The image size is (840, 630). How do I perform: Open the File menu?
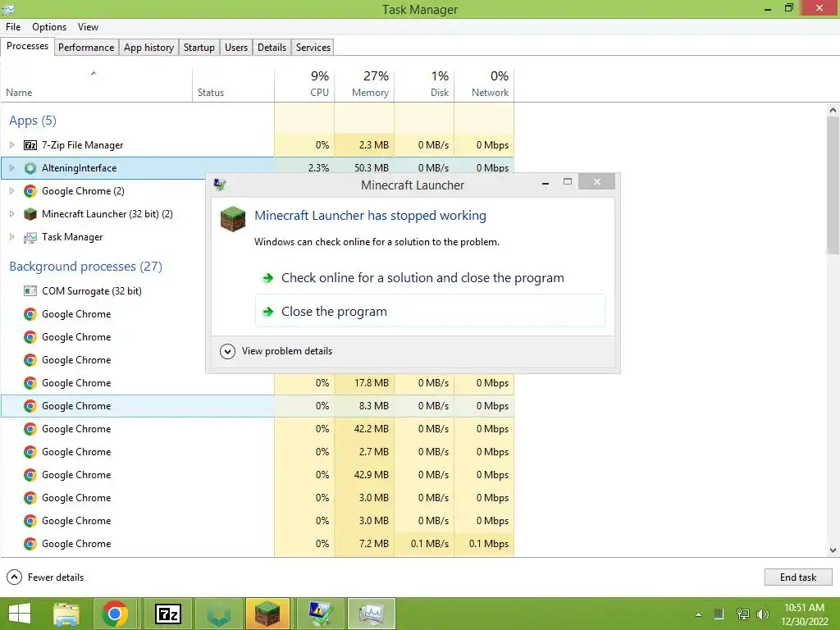point(13,27)
